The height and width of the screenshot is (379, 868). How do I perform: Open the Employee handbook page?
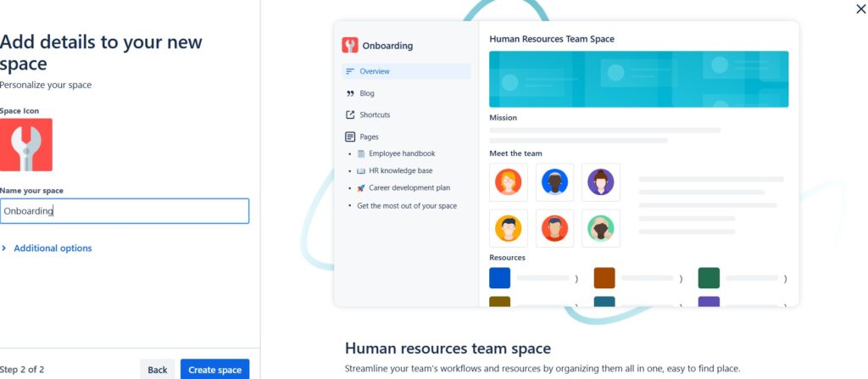(402, 153)
